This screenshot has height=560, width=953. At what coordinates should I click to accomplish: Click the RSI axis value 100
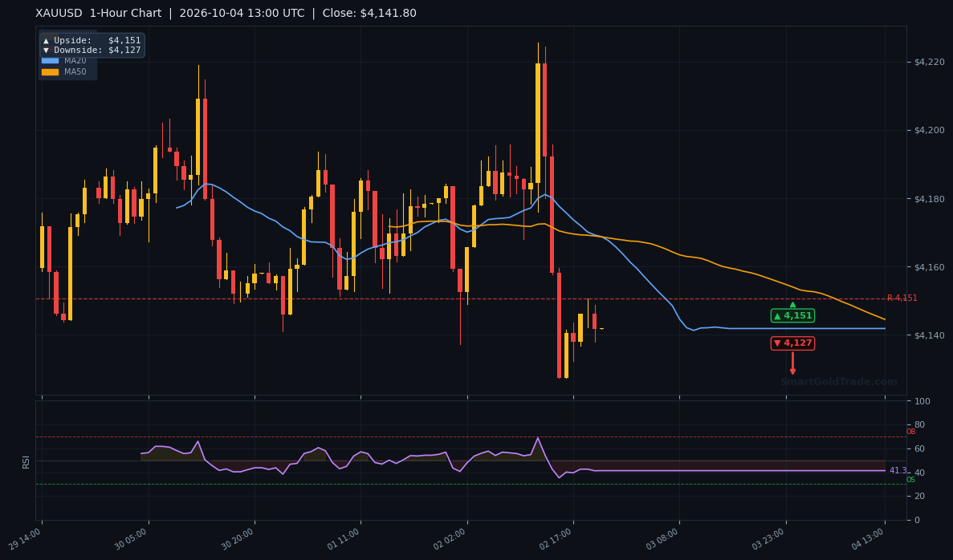(x=922, y=401)
